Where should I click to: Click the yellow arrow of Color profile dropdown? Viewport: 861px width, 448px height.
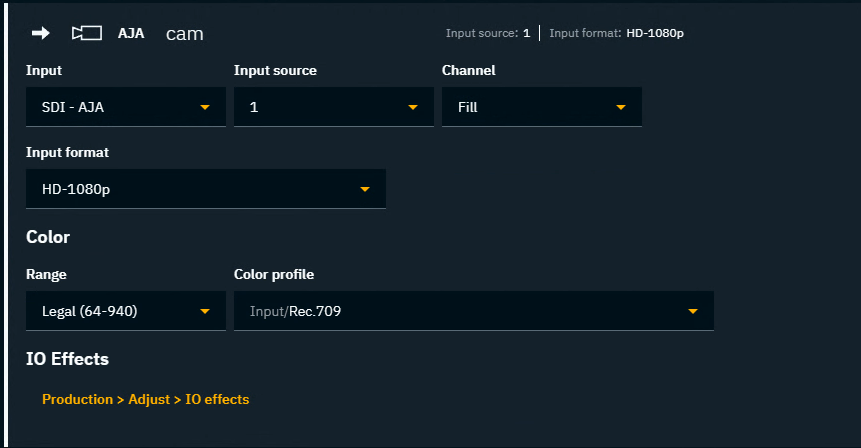[693, 311]
